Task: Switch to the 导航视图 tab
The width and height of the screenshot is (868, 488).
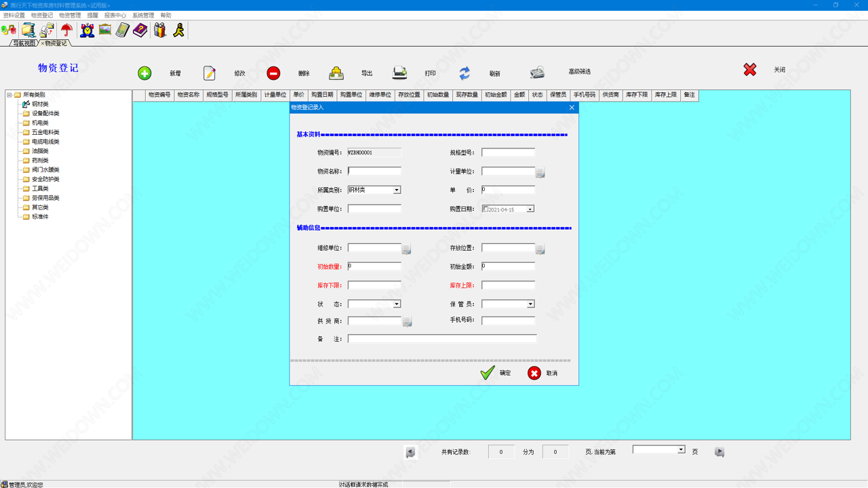Action: 24,43
